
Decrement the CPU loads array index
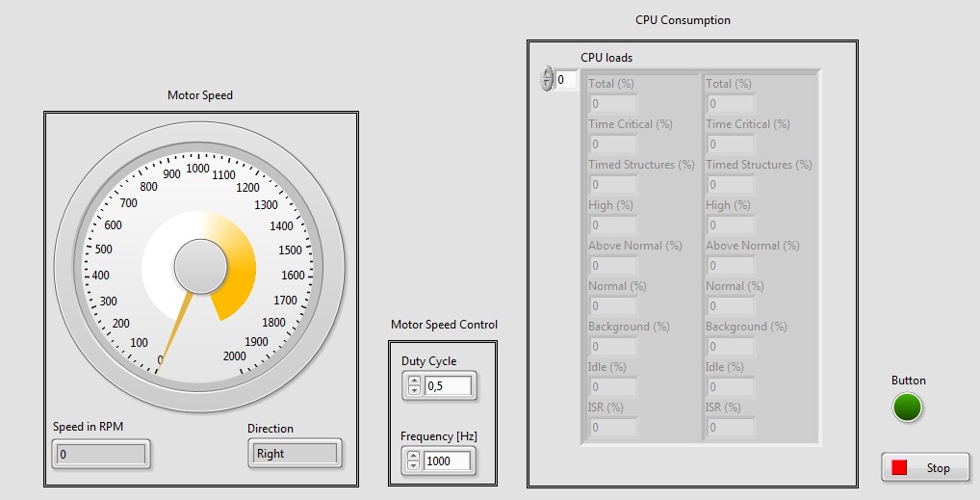(548, 85)
